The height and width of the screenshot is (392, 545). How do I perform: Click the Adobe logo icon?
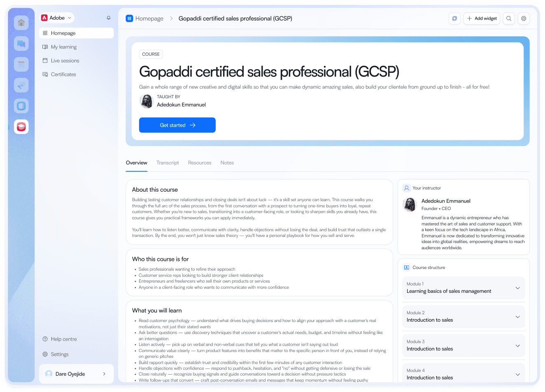click(x=44, y=18)
